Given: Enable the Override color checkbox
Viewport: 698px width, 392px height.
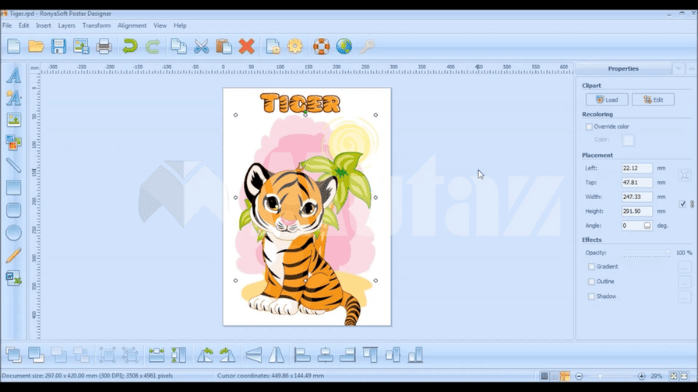Looking at the screenshot, I should click(589, 127).
